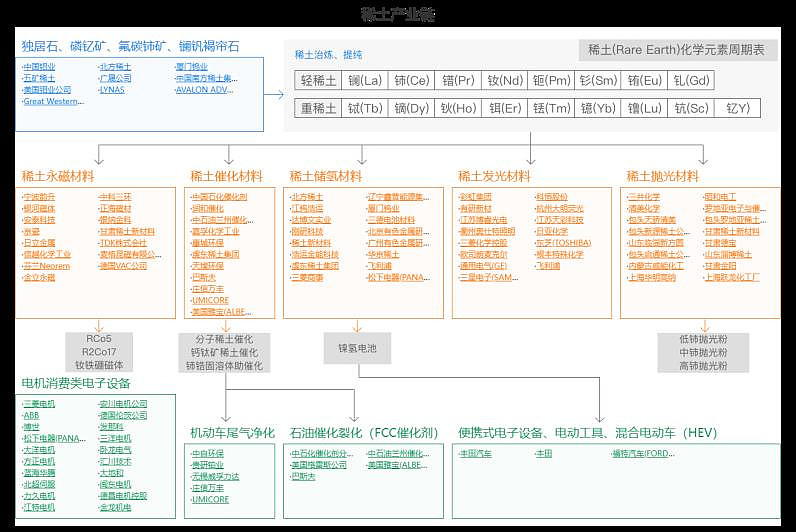Select the 轻稀土 row header cell
The height and width of the screenshot is (532, 796).
(x=318, y=80)
